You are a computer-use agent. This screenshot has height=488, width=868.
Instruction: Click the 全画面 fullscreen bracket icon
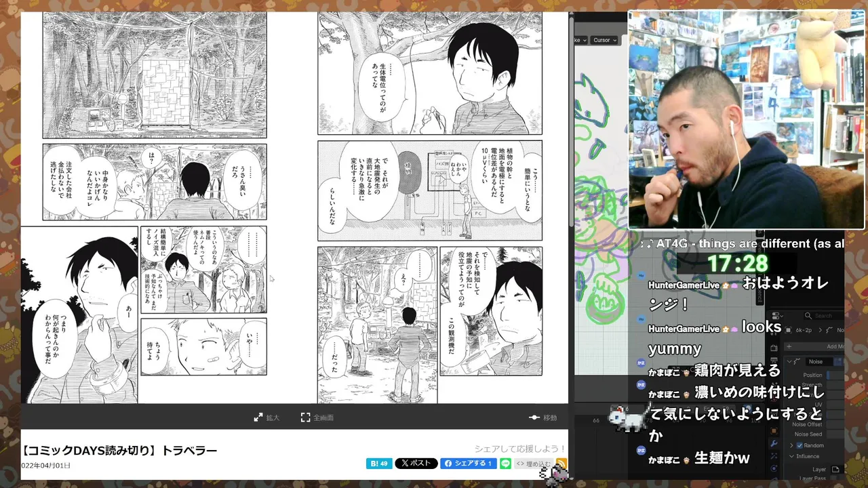tap(305, 418)
